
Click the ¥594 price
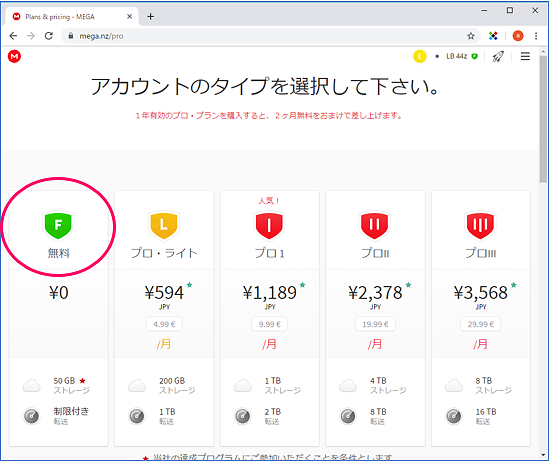[x=164, y=293]
